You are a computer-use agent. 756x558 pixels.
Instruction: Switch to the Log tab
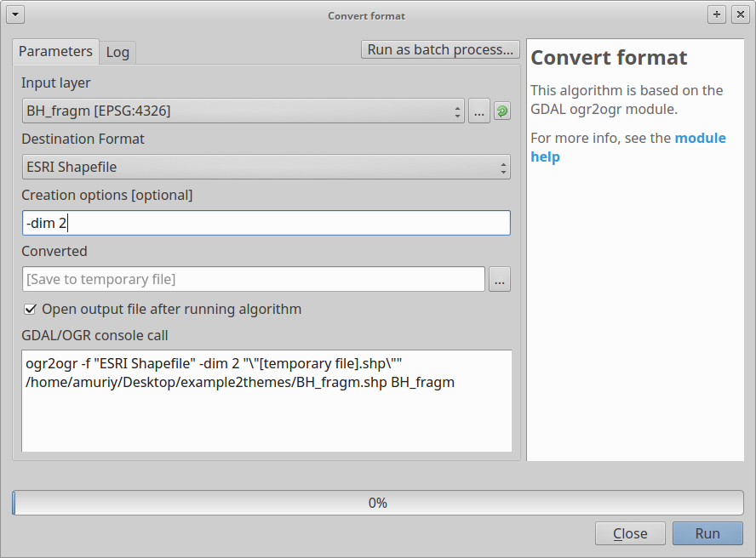coord(117,52)
